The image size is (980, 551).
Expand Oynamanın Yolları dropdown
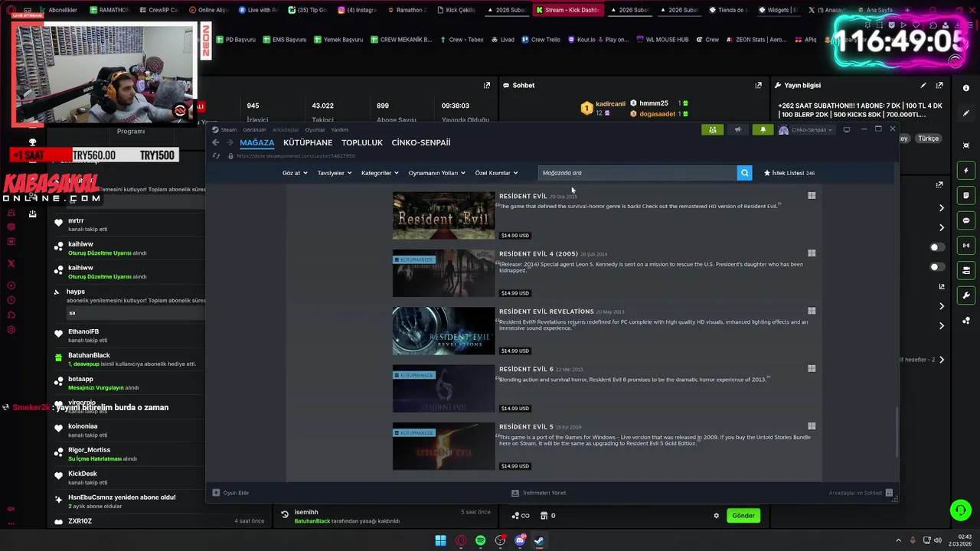click(x=436, y=173)
